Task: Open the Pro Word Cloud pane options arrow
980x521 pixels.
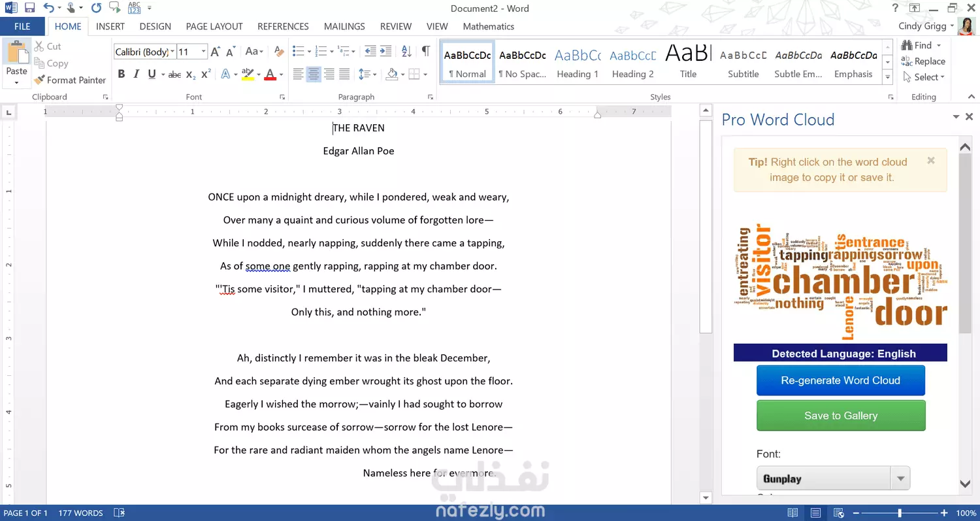Action: pos(956,117)
